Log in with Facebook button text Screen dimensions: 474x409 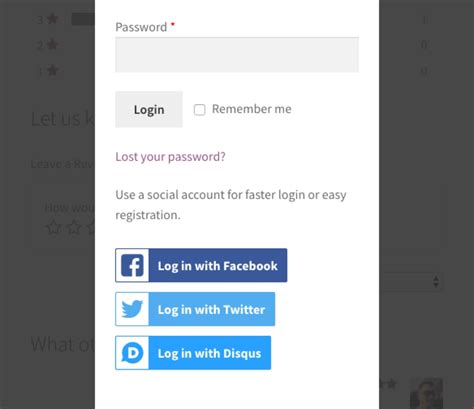point(218,266)
